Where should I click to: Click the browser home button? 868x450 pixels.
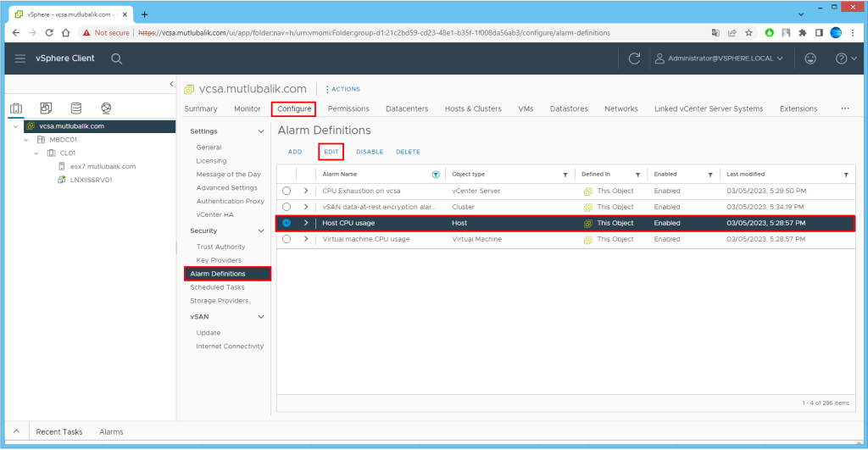66,33
